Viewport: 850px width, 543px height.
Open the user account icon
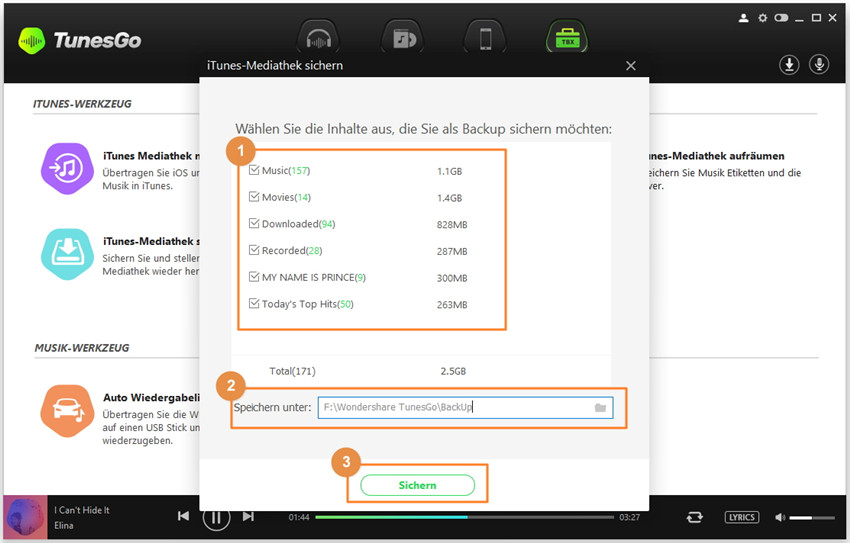[x=744, y=18]
